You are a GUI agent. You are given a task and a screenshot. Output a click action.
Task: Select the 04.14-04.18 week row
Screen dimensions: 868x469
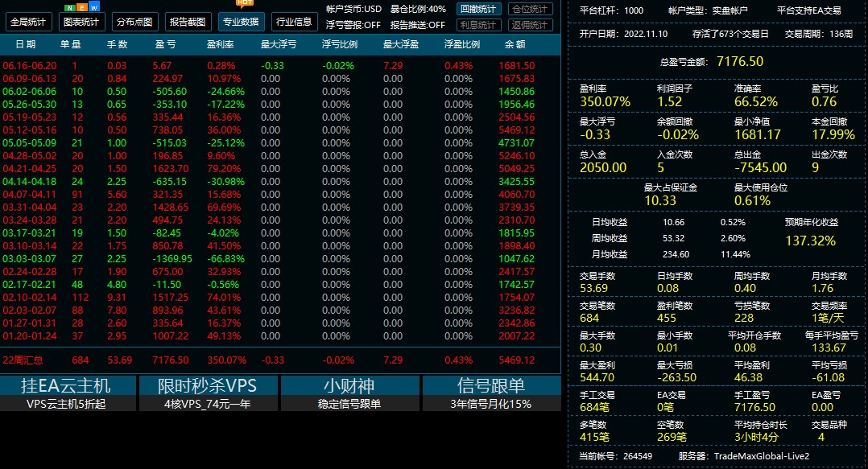click(280, 182)
